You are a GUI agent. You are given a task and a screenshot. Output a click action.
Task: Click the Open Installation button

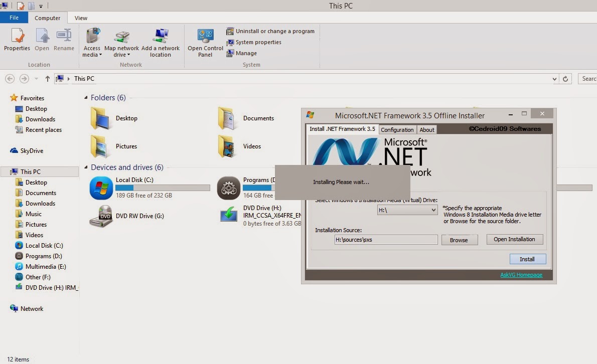pos(514,239)
